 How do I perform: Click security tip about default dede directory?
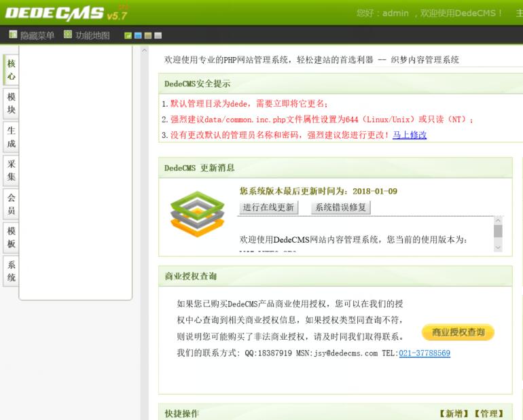coord(249,104)
